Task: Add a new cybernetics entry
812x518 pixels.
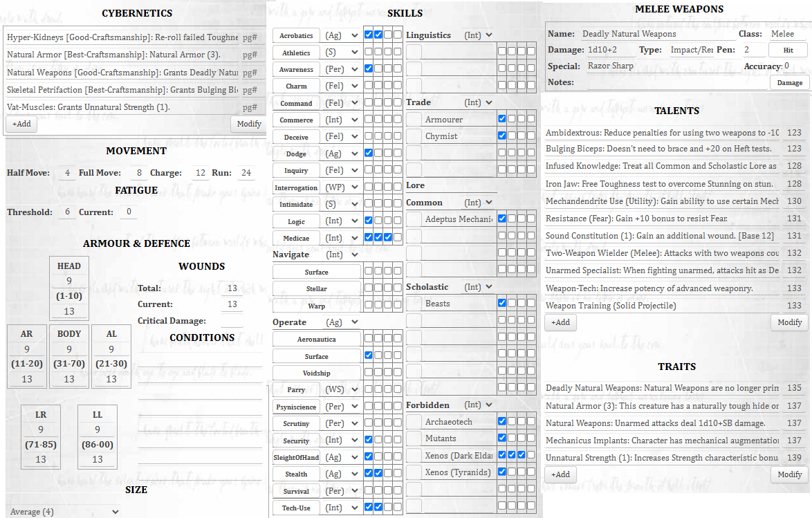Action: tap(21, 124)
